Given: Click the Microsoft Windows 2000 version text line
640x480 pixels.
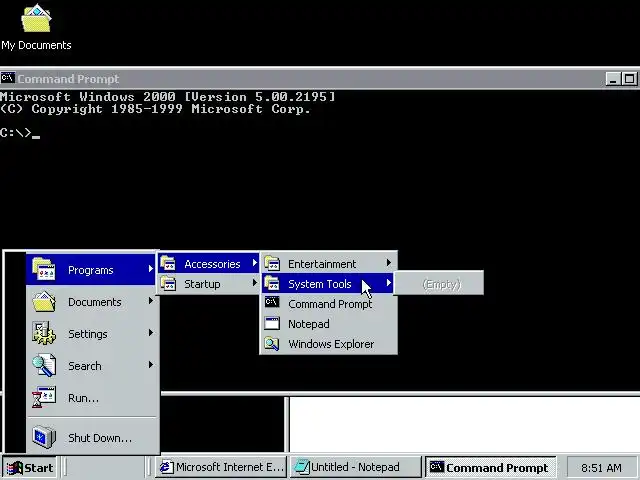Looking at the screenshot, I should coord(167,97).
